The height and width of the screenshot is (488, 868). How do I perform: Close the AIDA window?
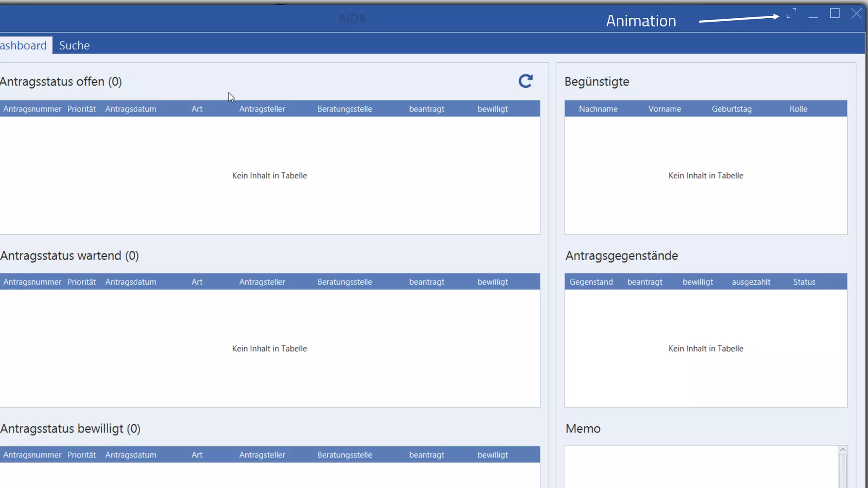(x=856, y=14)
